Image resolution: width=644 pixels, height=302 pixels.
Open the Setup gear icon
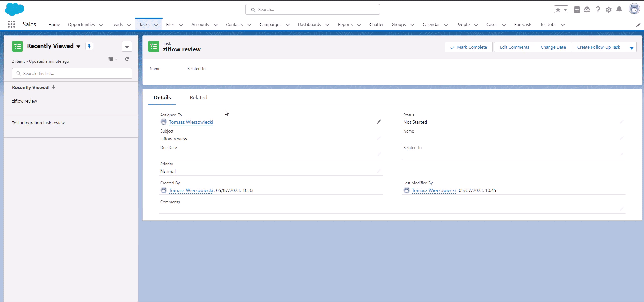tap(608, 10)
